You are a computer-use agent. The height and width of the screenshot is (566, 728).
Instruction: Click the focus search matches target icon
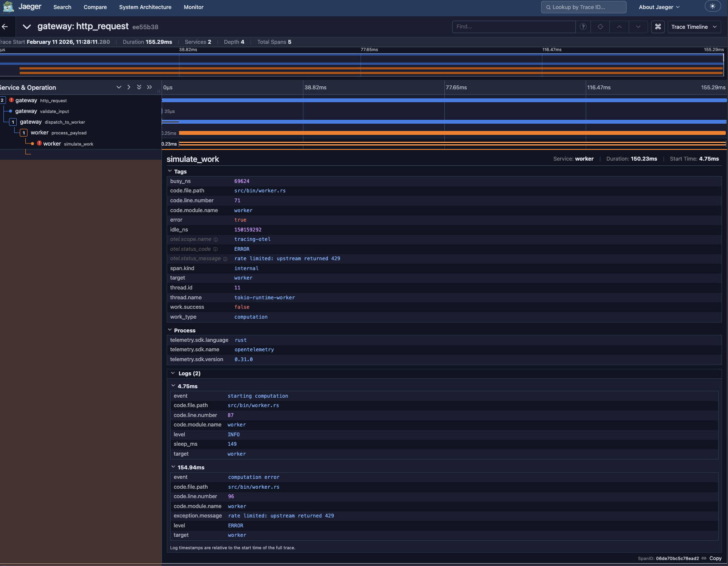(x=600, y=27)
